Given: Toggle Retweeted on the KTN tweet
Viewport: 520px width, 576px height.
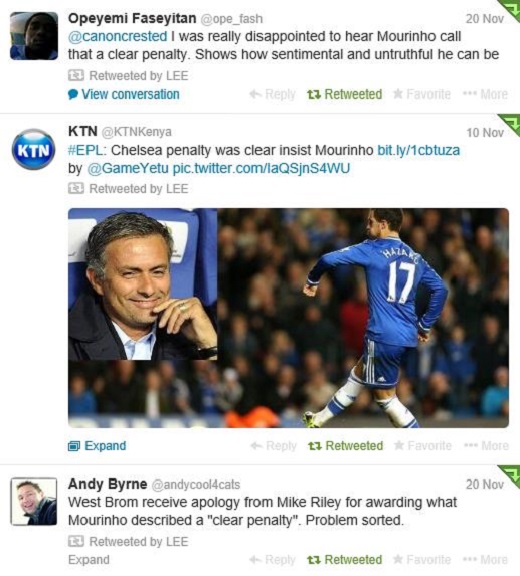Looking at the screenshot, I should (x=346, y=446).
